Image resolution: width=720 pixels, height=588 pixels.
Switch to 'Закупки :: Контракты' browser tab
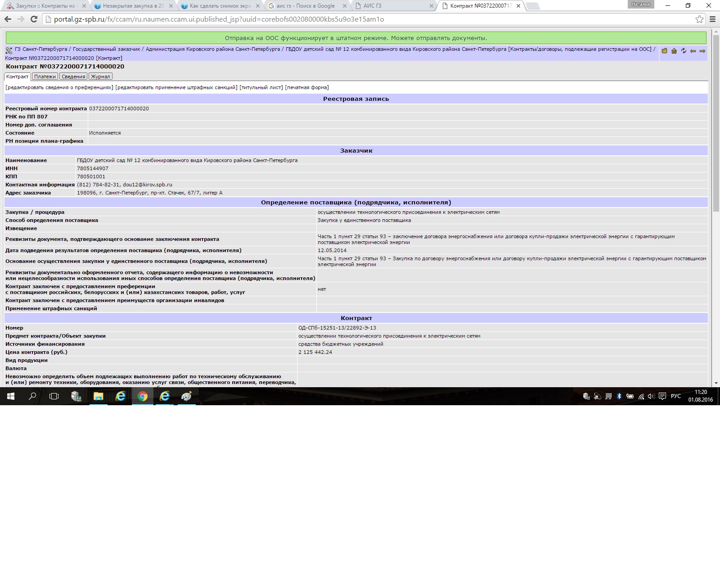click(x=45, y=6)
